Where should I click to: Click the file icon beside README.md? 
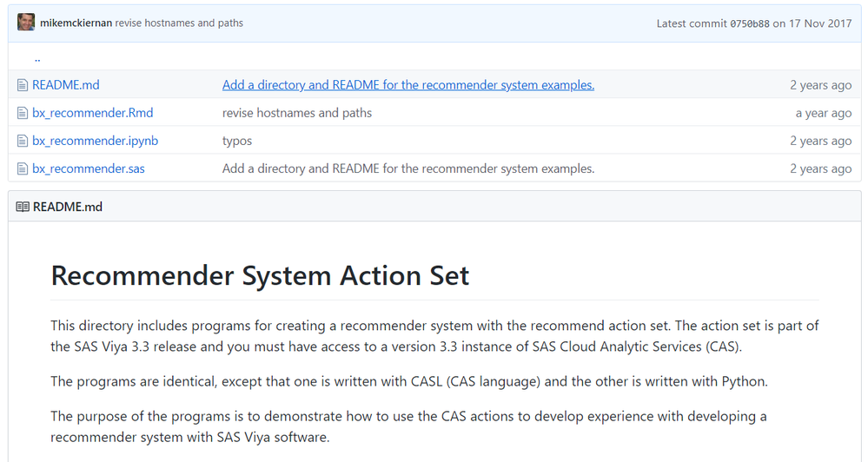click(23, 85)
